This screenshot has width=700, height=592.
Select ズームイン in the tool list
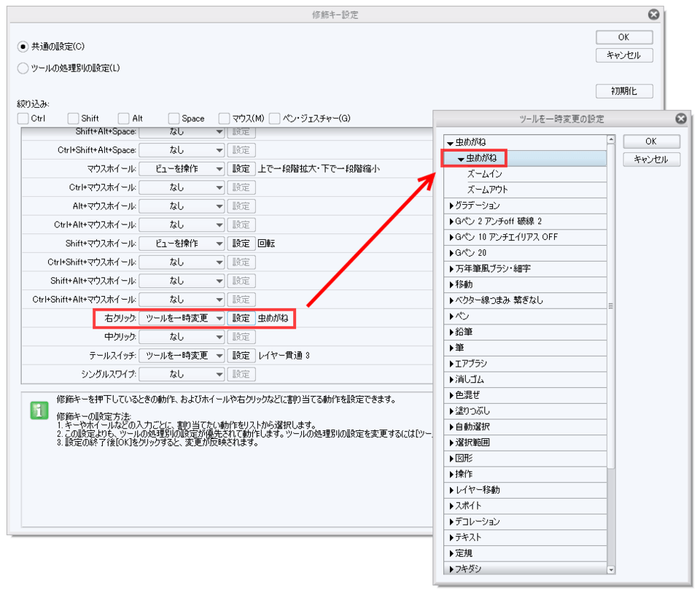coord(494,174)
